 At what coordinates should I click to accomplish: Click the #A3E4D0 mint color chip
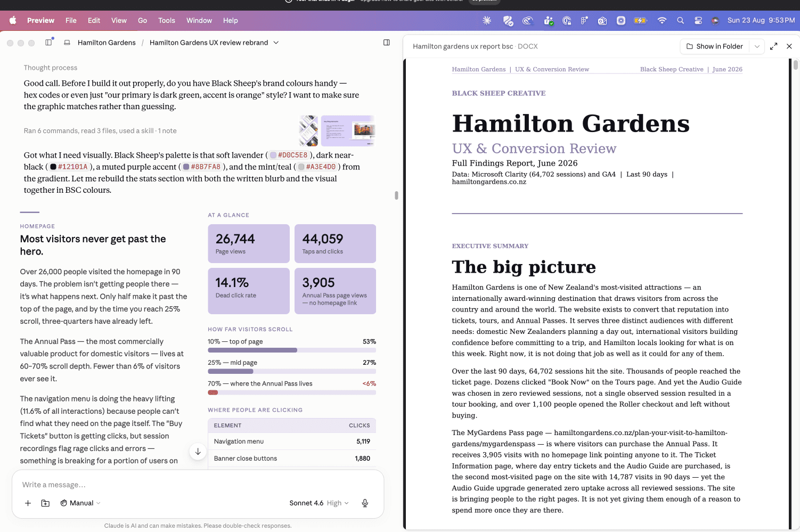[x=317, y=167]
